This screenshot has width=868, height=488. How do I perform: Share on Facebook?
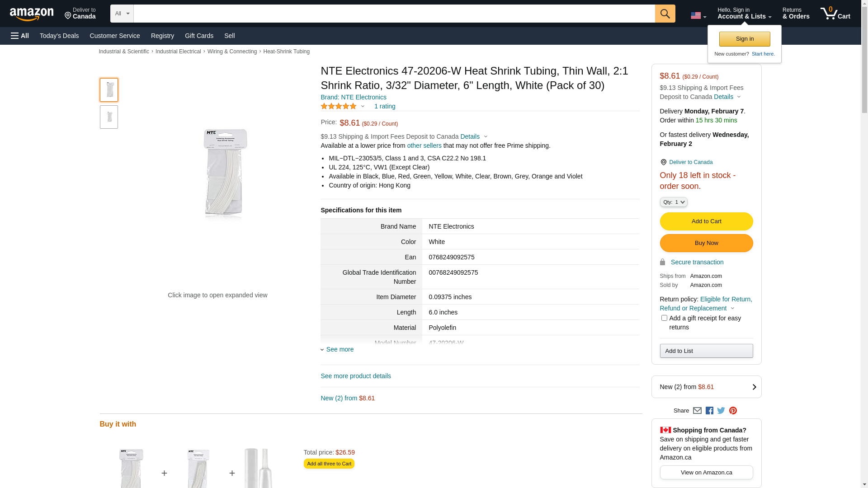point(709,411)
